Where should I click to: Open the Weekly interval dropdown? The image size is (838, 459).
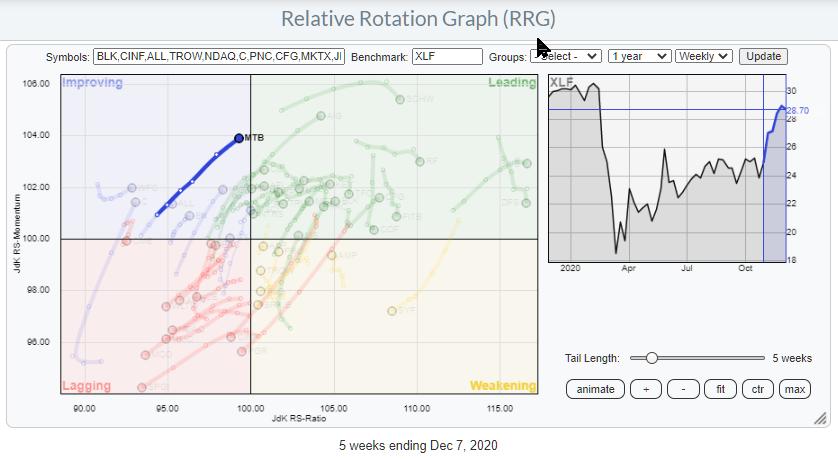[704, 57]
